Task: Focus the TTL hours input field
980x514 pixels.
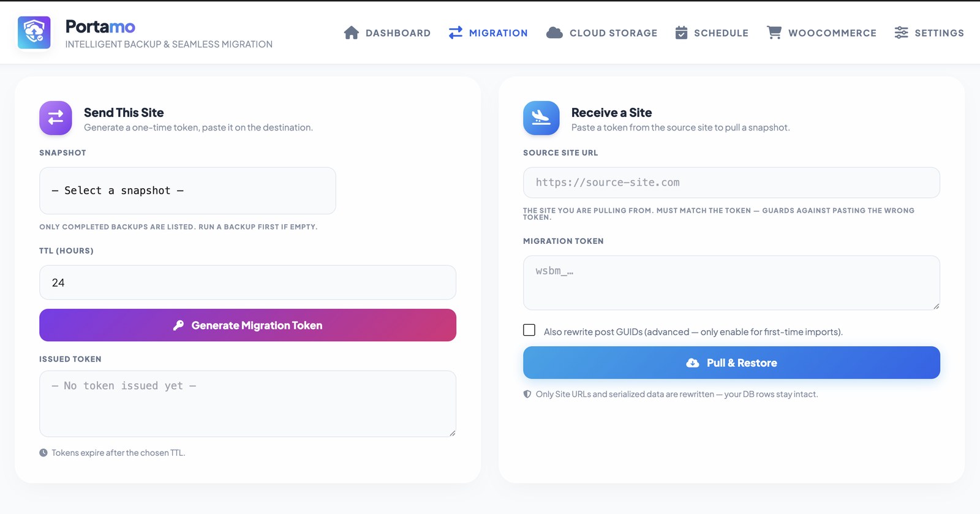Action: (x=247, y=282)
